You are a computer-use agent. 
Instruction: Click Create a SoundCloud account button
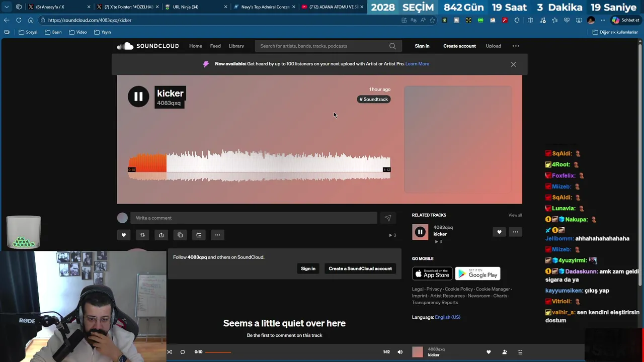[360, 268]
